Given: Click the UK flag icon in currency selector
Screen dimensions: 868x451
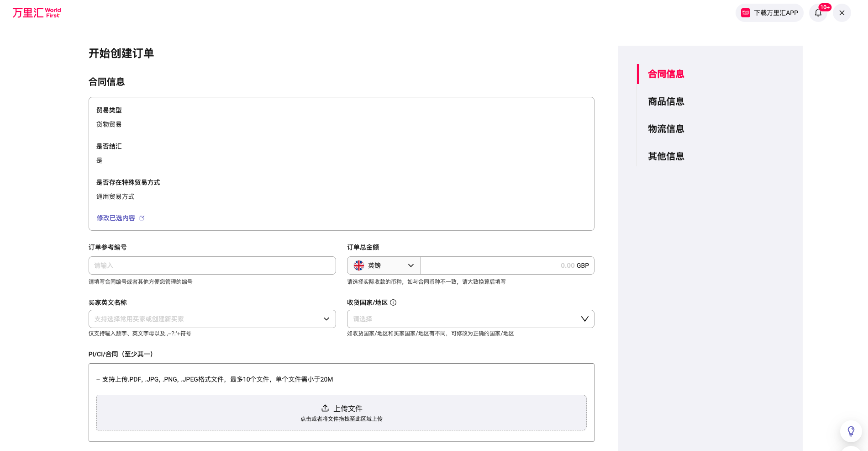Looking at the screenshot, I should tap(359, 265).
